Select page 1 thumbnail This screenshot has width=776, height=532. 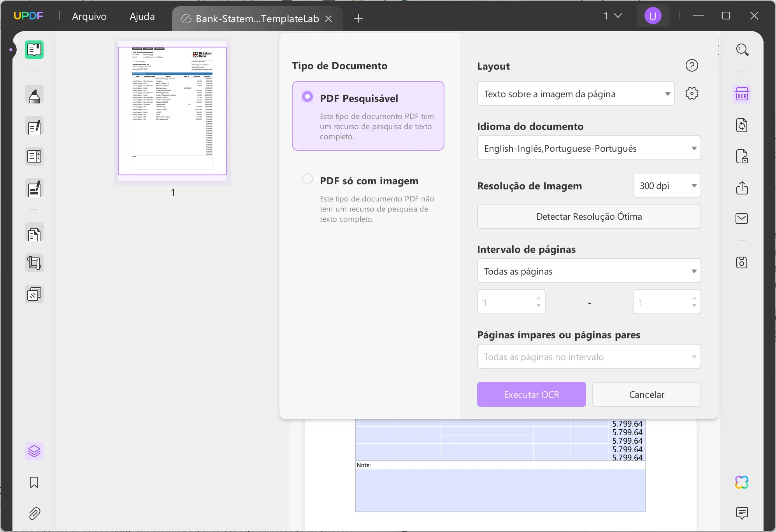(x=172, y=111)
